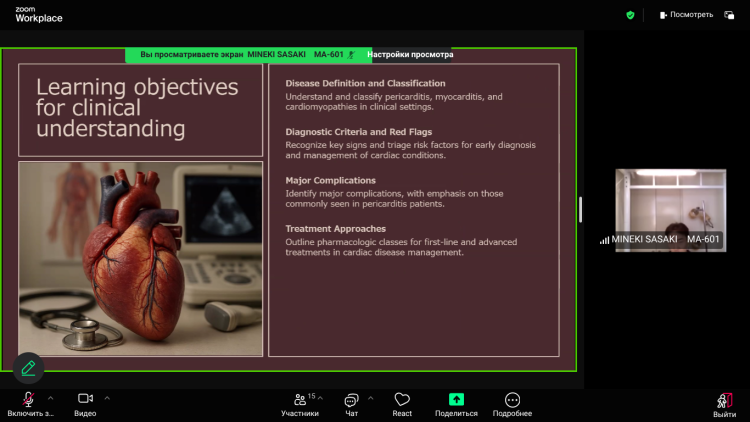
Task: Click the panel divider handle beside shared screen
Action: tap(580, 209)
